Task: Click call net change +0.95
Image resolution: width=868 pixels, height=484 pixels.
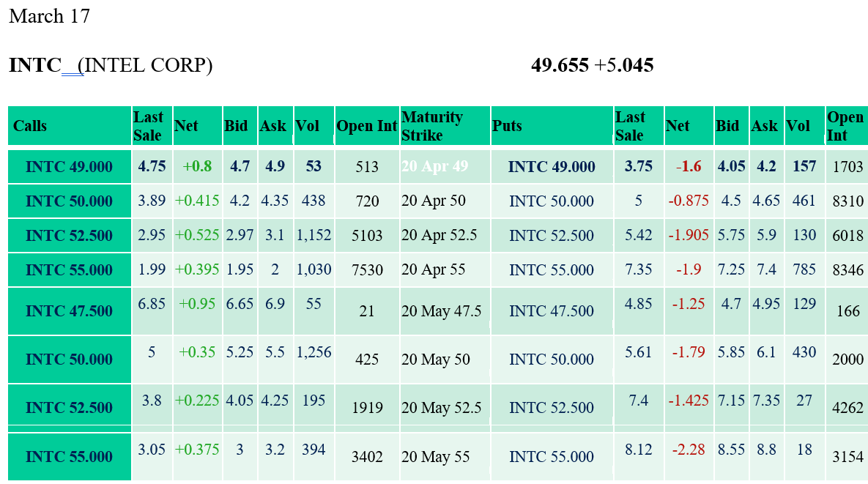Action: point(197,303)
